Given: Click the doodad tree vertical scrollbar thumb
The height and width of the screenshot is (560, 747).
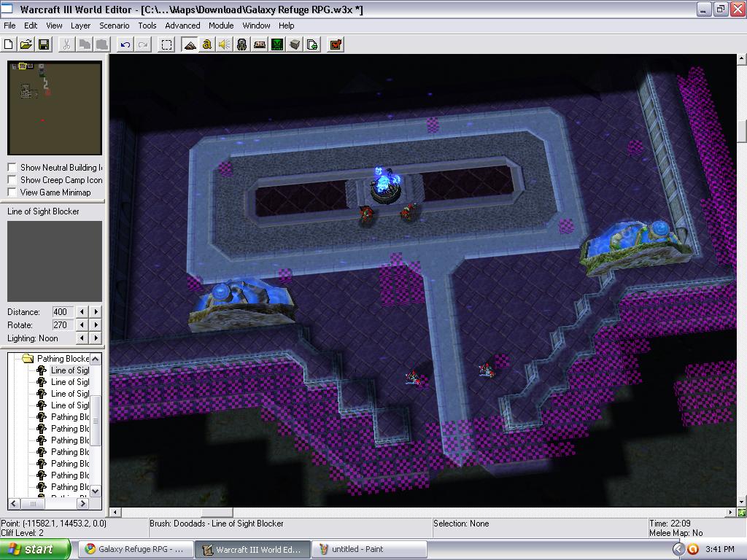Looking at the screenshot, I should [x=96, y=421].
